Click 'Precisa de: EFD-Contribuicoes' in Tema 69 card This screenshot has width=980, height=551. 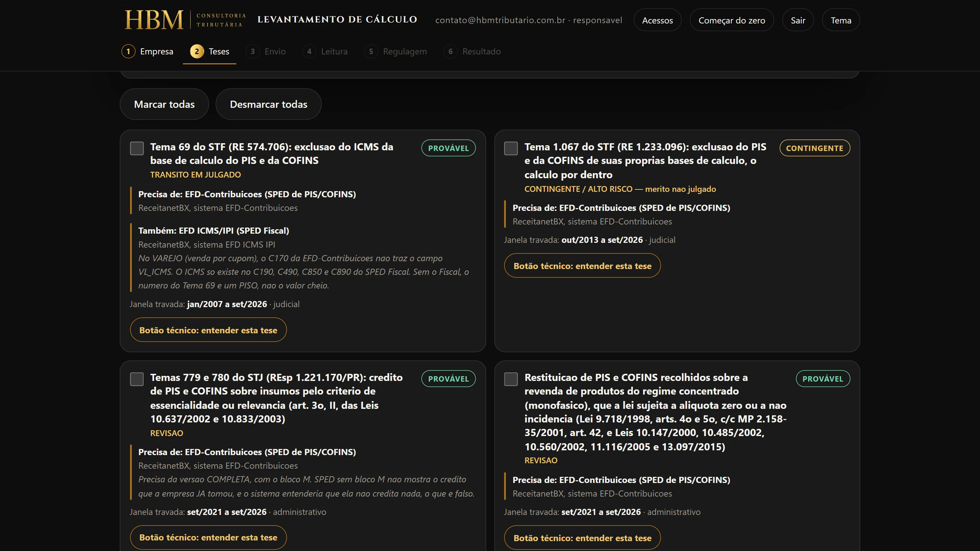pos(247,194)
